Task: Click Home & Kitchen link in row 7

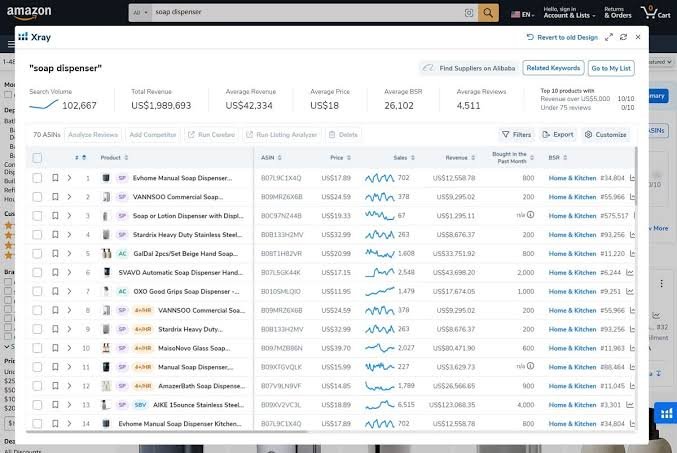Action: point(572,291)
